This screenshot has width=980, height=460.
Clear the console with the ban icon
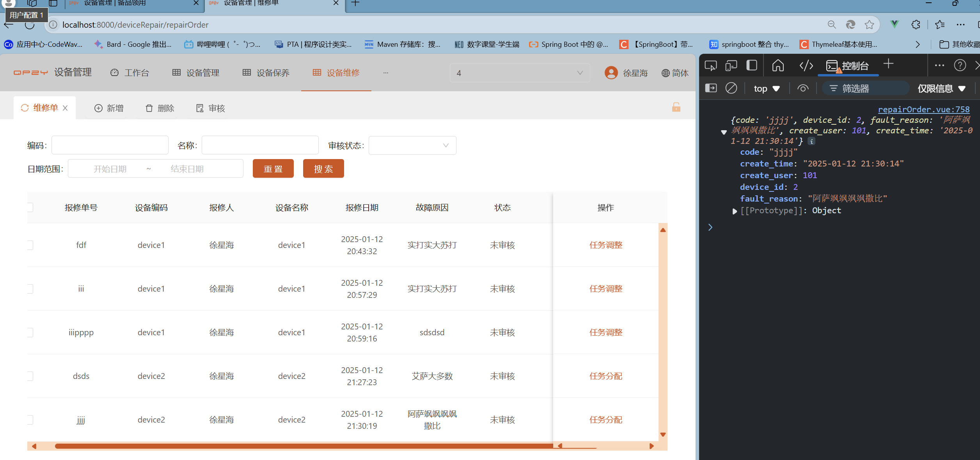(731, 88)
